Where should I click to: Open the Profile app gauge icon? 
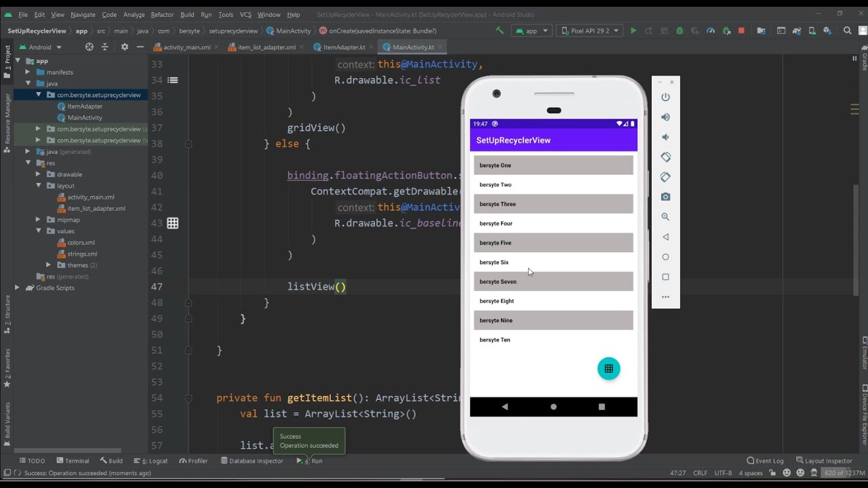coord(711,30)
